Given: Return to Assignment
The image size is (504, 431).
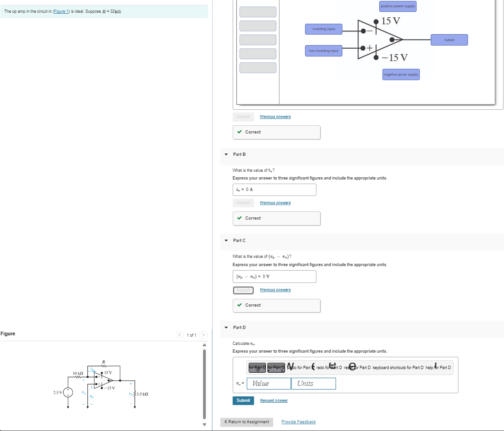Looking at the screenshot, I should click(x=246, y=422).
